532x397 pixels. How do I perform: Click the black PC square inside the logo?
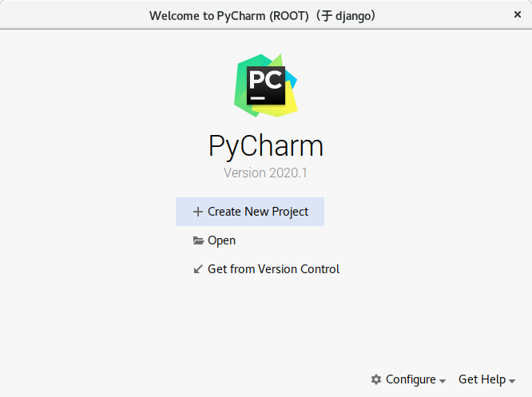[266, 85]
